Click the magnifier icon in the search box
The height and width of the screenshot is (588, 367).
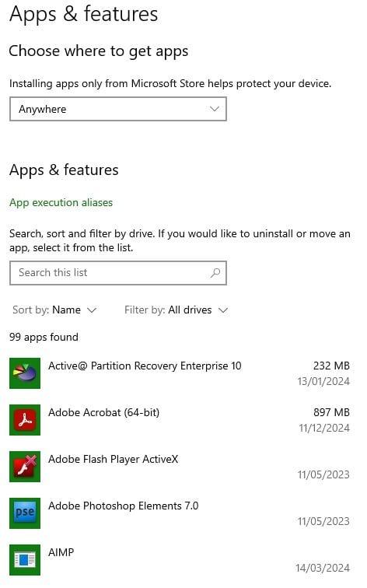tap(215, 273)
